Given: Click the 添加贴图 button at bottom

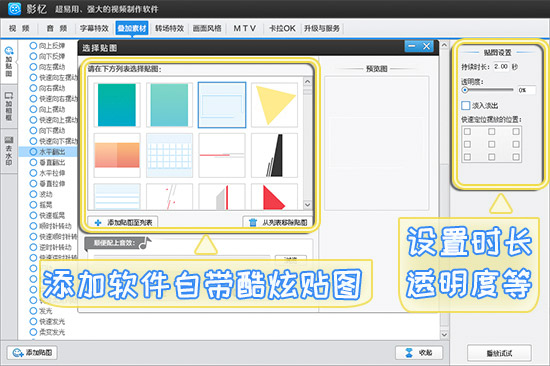Looking at the screenshot, I should [32, 352].
